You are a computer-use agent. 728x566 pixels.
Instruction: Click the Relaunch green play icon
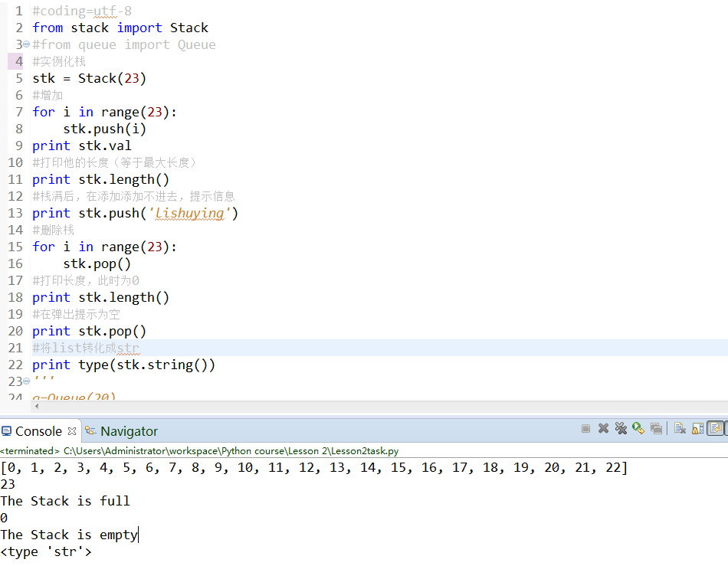click(x=638, y=429)
